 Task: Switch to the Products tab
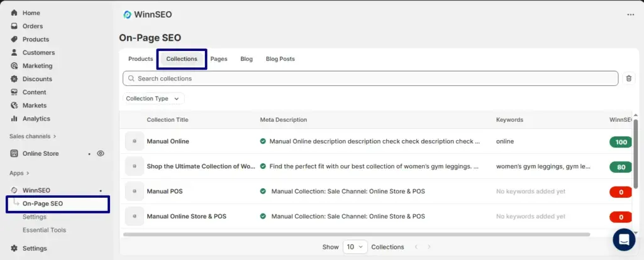[x=140, y=58]
